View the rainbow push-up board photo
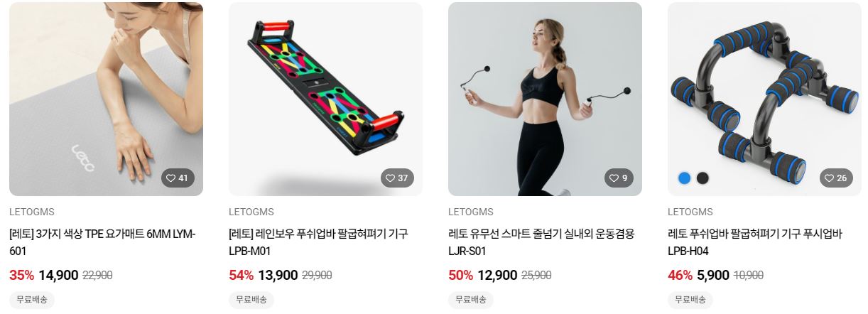This screenshot has height=314, width=868. [x=325, y=99]
